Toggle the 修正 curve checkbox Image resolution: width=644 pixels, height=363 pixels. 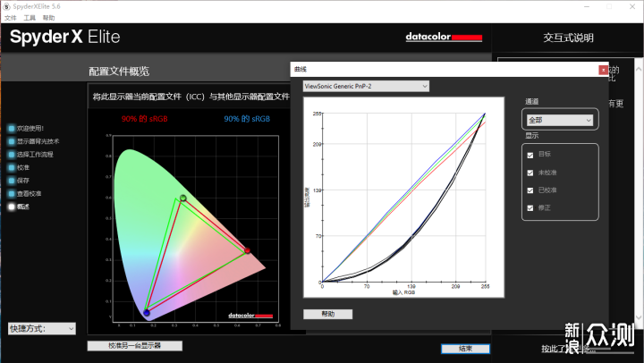[x=530, y=208]
